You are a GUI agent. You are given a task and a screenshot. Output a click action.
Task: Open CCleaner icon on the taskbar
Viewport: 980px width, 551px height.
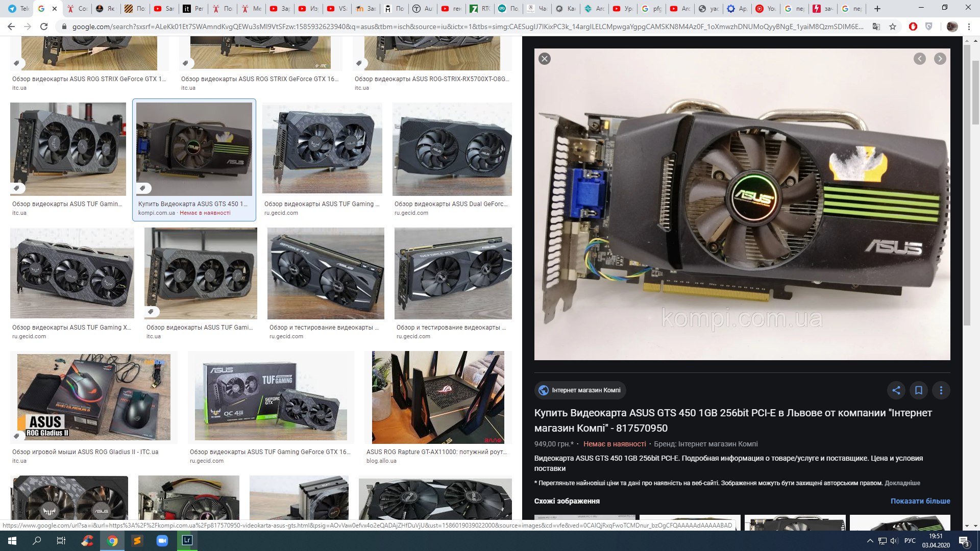point(87,541)
